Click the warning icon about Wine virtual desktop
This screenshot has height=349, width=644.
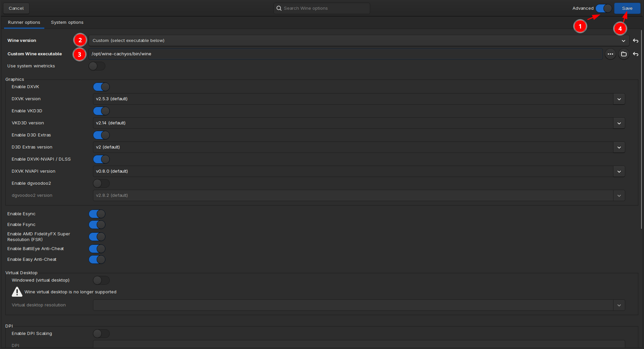coord(17,292)
